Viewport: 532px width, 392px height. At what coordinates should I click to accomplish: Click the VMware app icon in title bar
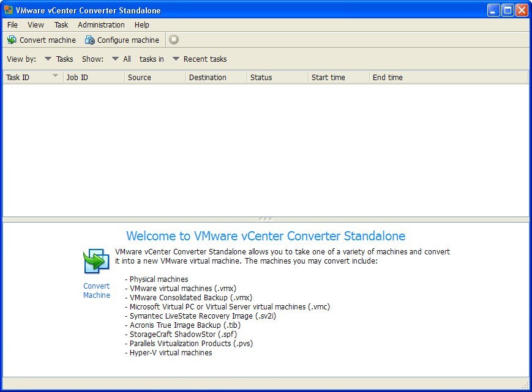click(9, 10)
